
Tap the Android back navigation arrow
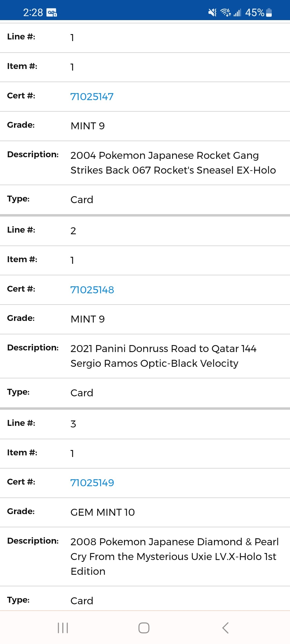226,628
